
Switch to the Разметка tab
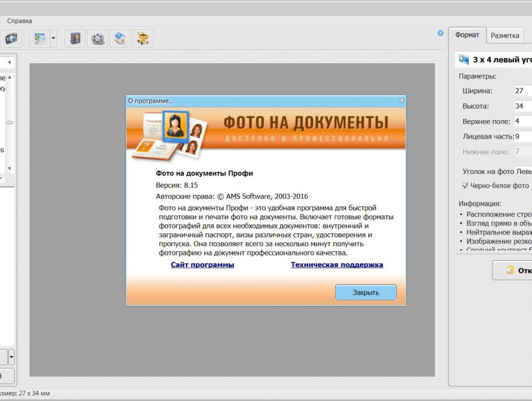click(x=505, y=36)
